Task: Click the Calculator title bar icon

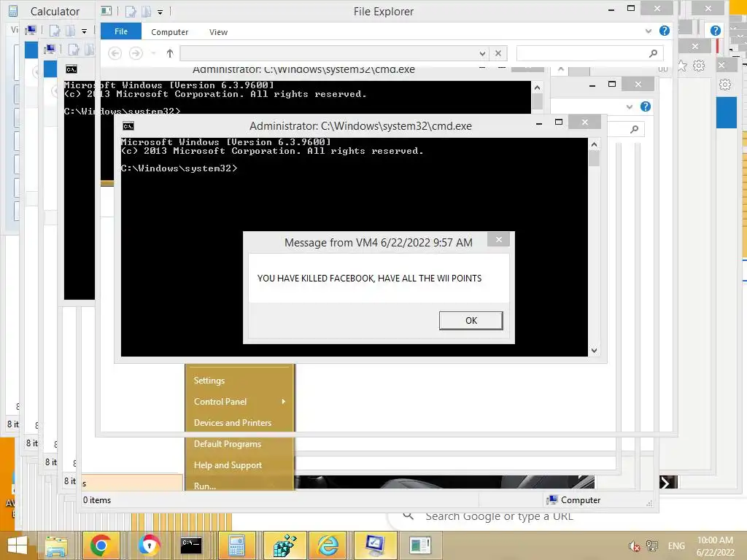Action: [13, 11]
